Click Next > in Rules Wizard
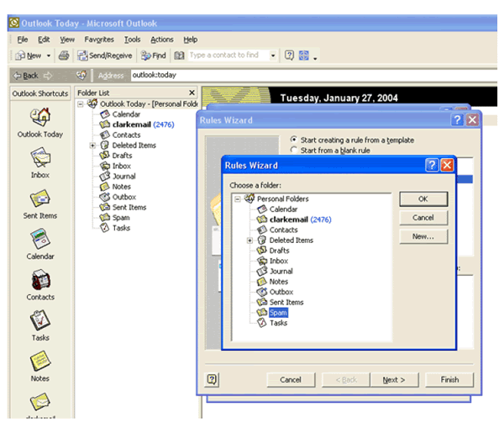This screenshot has height=444, width=504. coord(394,379)
